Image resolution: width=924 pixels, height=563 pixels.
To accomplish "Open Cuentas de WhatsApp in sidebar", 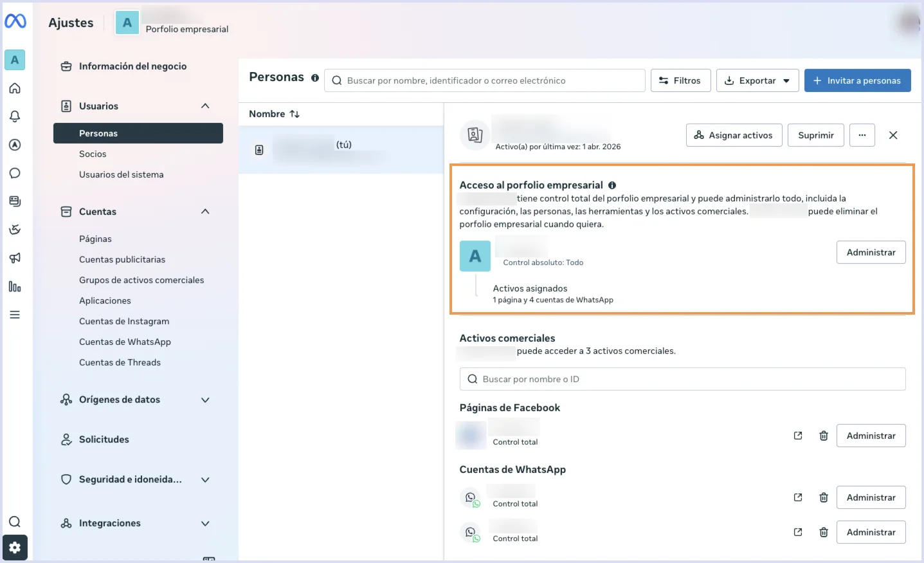I will click(125, 342).
